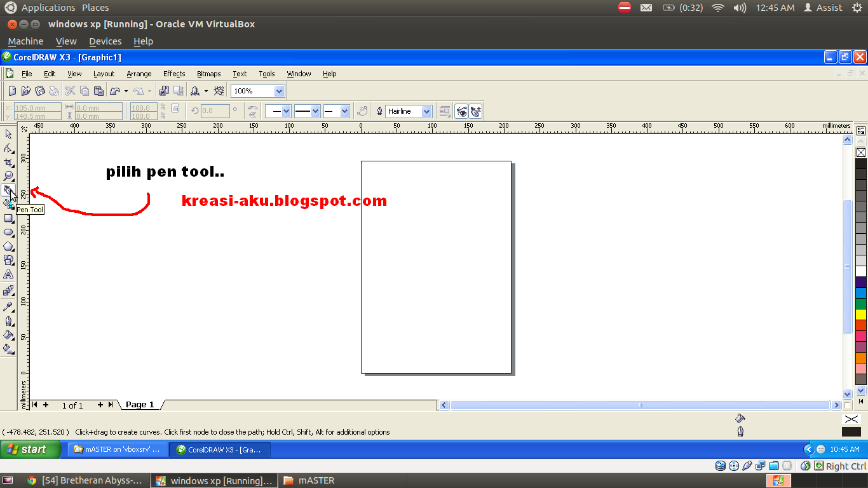Open the Outline tool flyout
The image size is (868, 488).
tap(8, 320)
